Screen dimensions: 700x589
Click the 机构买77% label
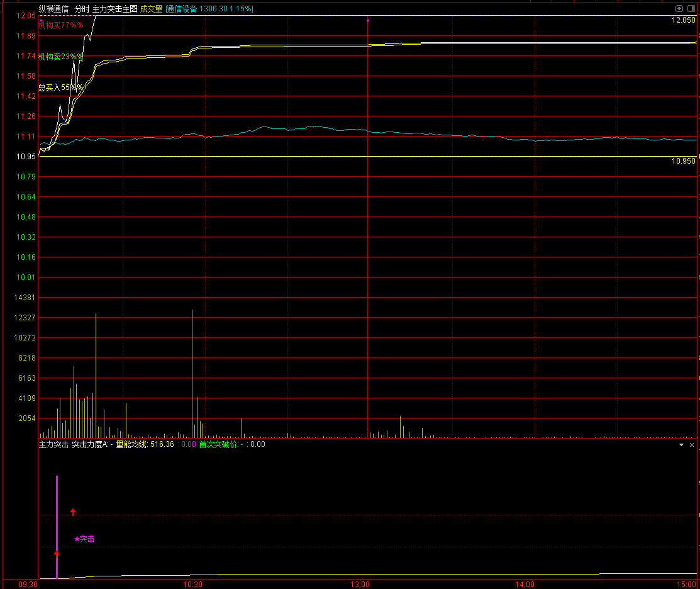[60, 25]
